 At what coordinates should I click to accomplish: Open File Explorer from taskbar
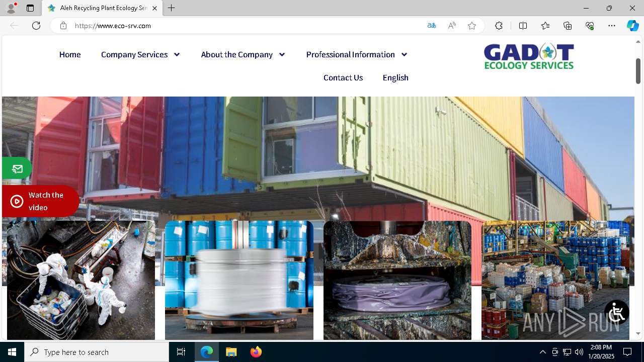(231, 352)
